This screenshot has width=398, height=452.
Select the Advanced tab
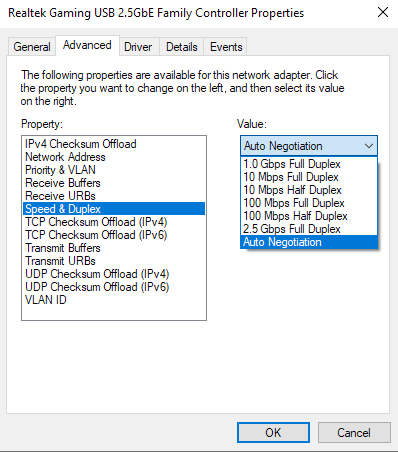point(87,45)
